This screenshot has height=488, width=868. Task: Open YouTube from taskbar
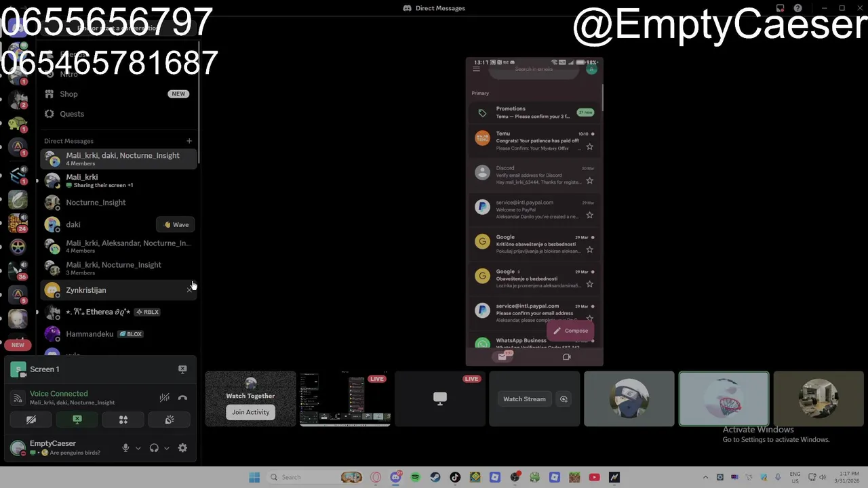point(594,477)
